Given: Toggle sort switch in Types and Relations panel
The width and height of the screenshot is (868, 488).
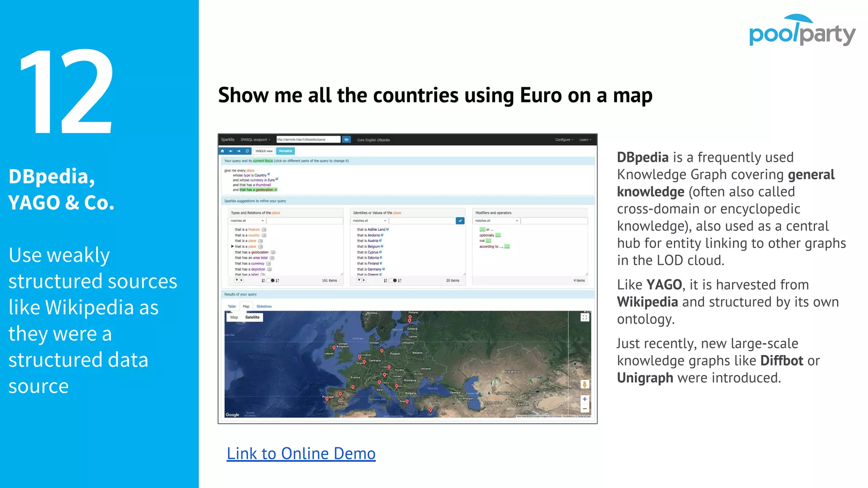Looking at the screenshot, I should (270, 280).
